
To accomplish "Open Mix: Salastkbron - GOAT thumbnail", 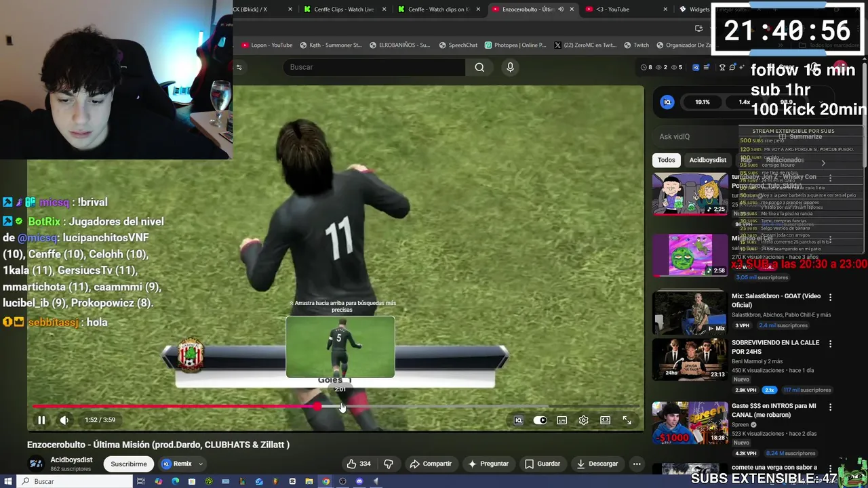I will (x=690, y=313).
